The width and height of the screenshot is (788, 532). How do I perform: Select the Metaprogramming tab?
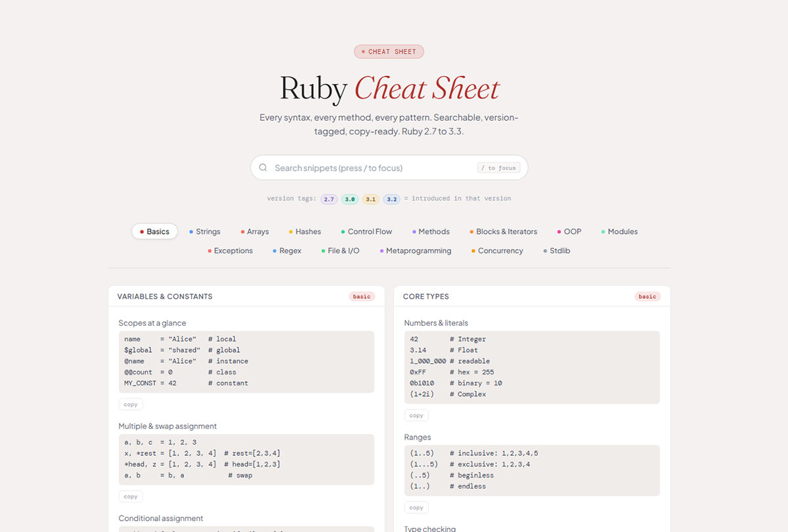(415, 250)
